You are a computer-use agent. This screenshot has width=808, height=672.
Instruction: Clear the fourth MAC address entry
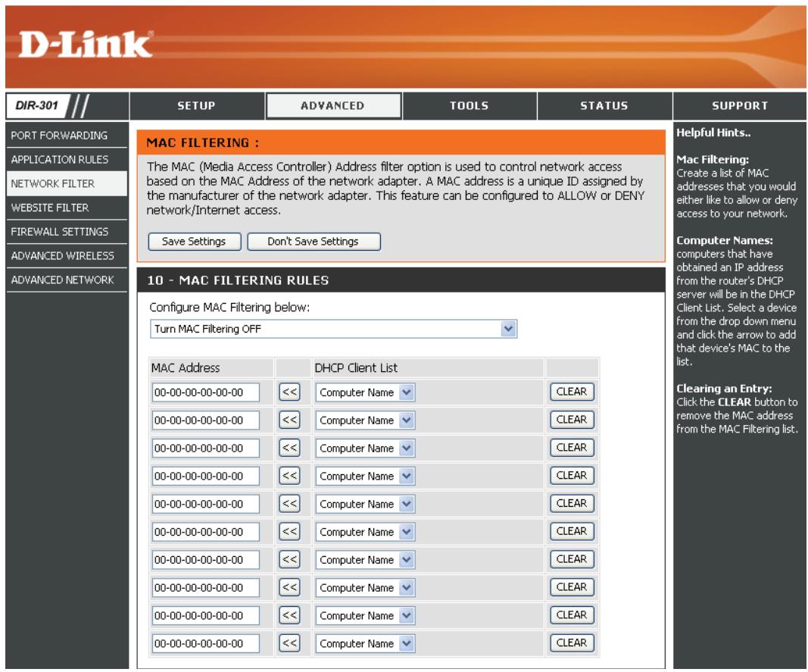(572, 476)
